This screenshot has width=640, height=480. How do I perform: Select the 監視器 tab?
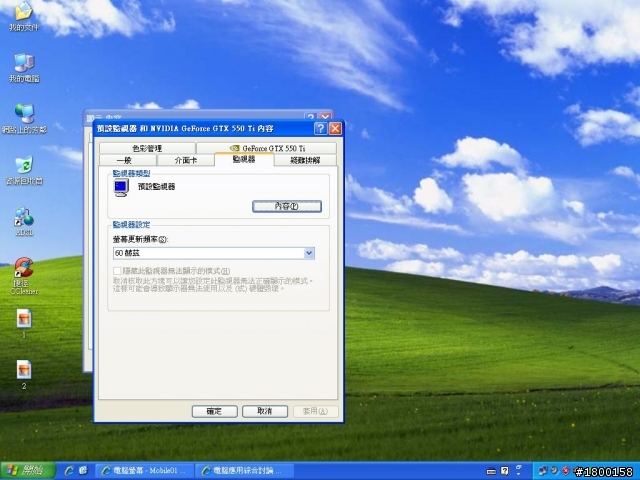click(244, 160)
